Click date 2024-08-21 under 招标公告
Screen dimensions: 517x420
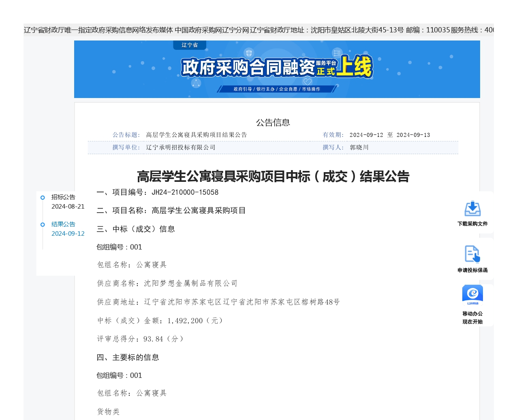[68, 207]
